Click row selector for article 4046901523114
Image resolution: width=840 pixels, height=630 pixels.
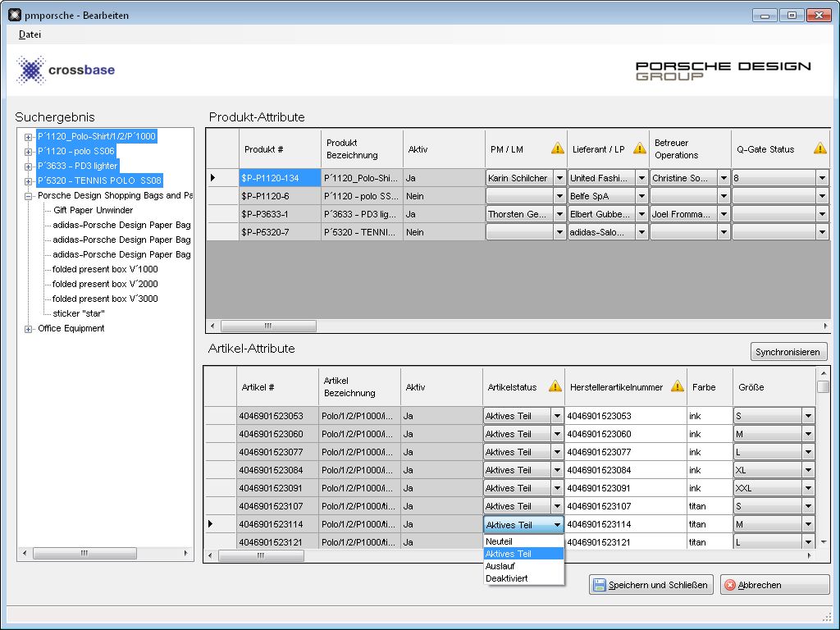point(220,524)
